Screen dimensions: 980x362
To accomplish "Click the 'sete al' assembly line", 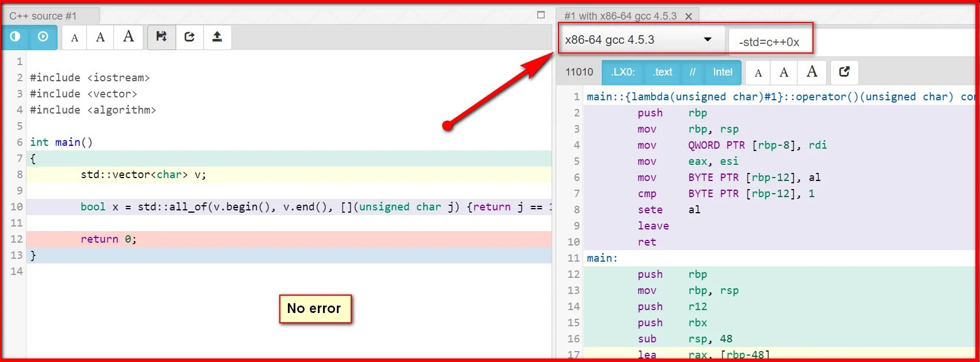I will (668, 210).
